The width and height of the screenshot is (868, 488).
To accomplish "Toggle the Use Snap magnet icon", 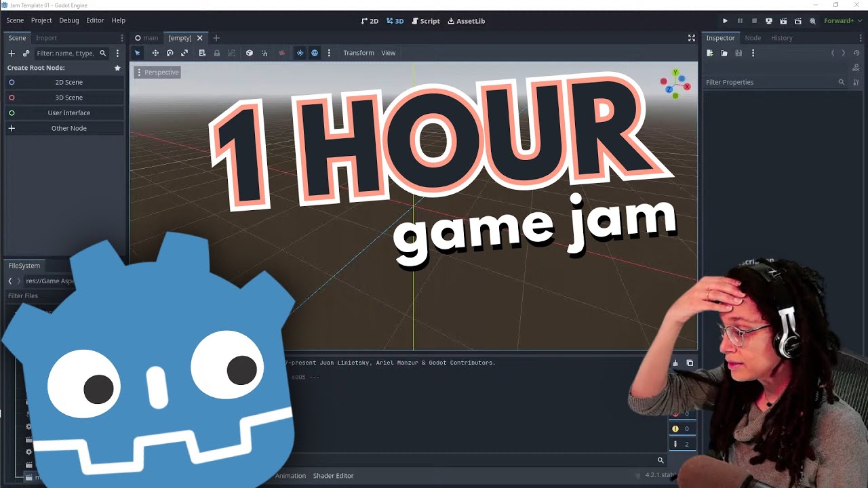I will [264, 53].
